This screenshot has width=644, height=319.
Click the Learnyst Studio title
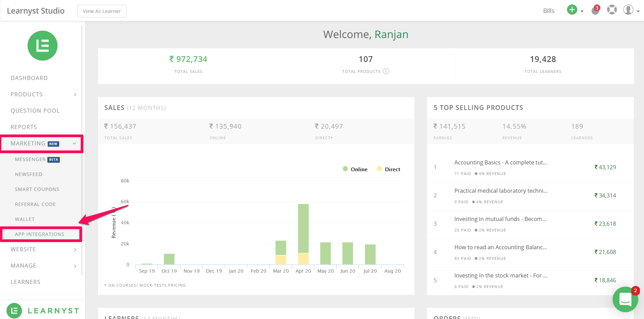(36, 11)
